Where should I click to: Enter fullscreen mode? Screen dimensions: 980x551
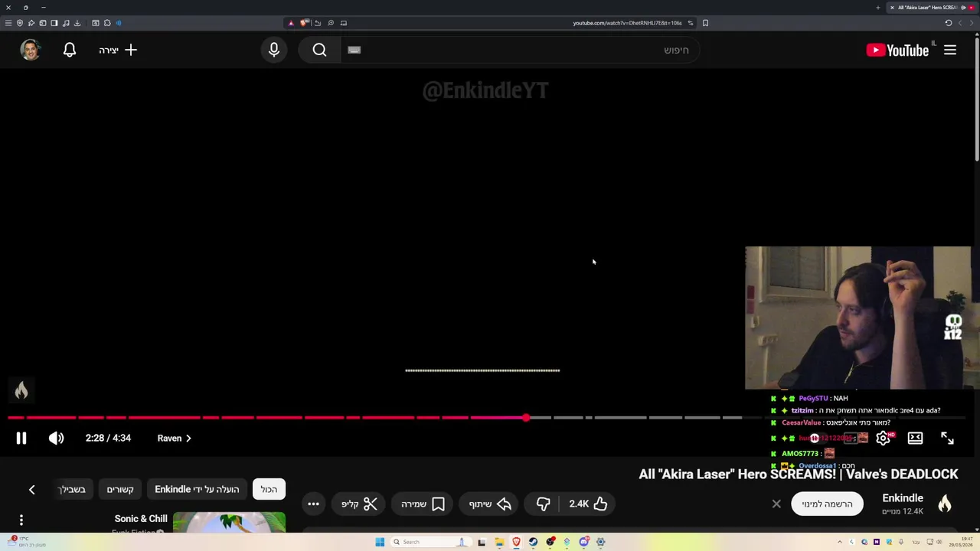tap(947, 438)
